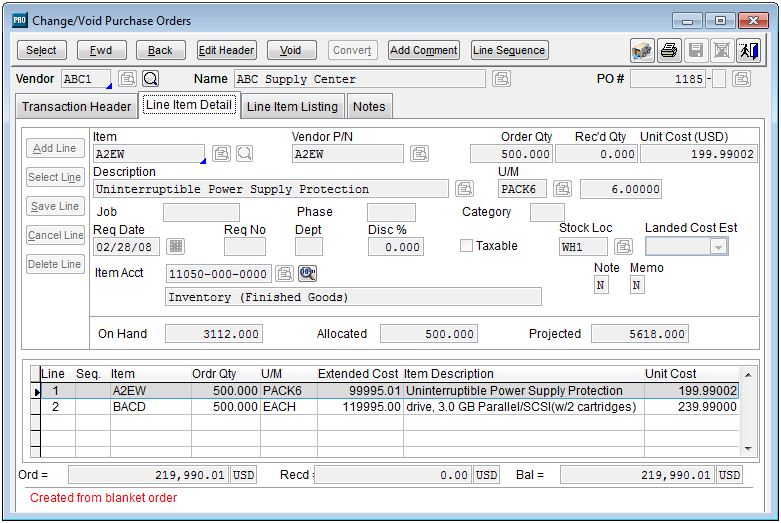The image size is (781, 523).
Task: Open lookup icon next to vendor Name
Action: point(502,79)
